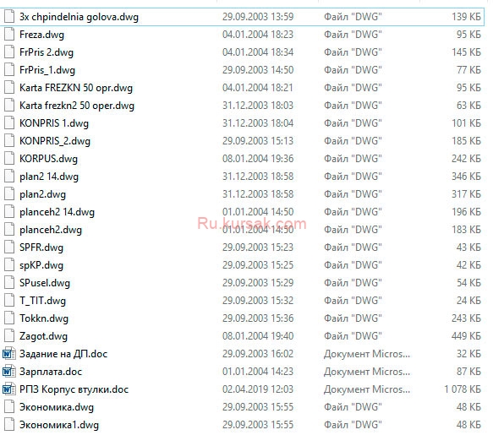Click file icon next to FrPris_1.dwg
This screenshot has height=446, width=504.
[x=9, y=69]
